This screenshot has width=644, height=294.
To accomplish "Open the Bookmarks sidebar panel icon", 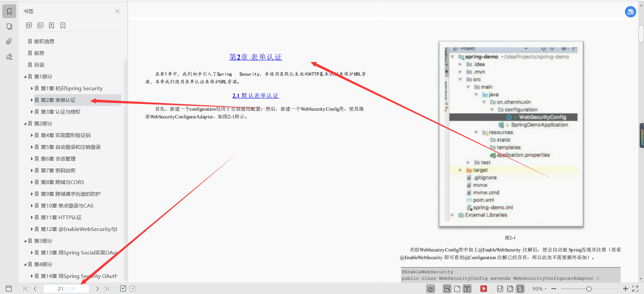I will coord(9,11).
